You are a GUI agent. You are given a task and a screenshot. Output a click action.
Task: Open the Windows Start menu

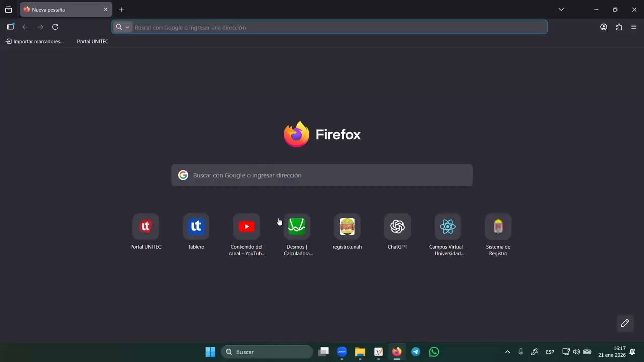(x=210, y=352)
